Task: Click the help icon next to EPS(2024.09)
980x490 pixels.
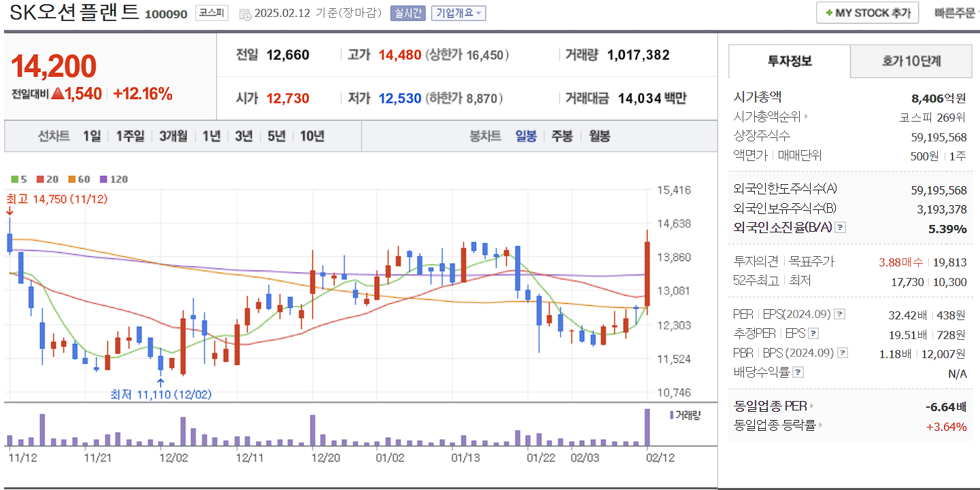Action: [x=841, y=314]
